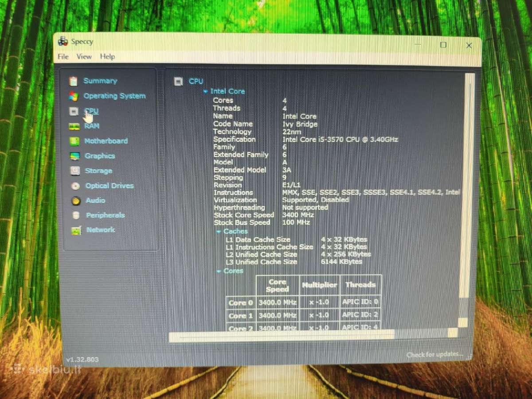Click the v1.32.803 version label

click(82, 360)
